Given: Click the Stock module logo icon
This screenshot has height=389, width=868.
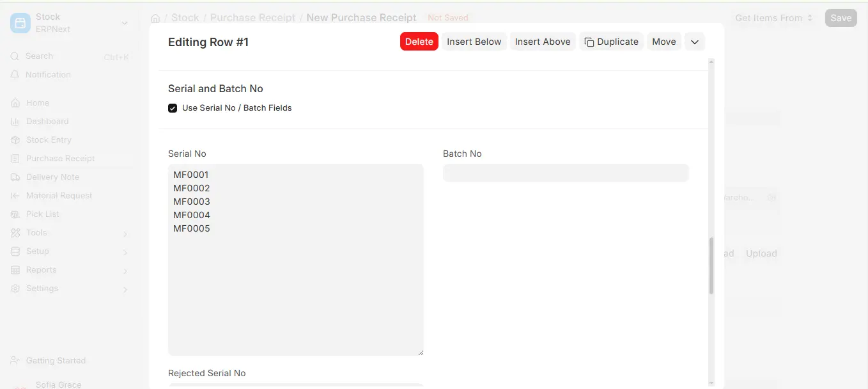Looking at the screenshot, I should click(x=20, y=23).
